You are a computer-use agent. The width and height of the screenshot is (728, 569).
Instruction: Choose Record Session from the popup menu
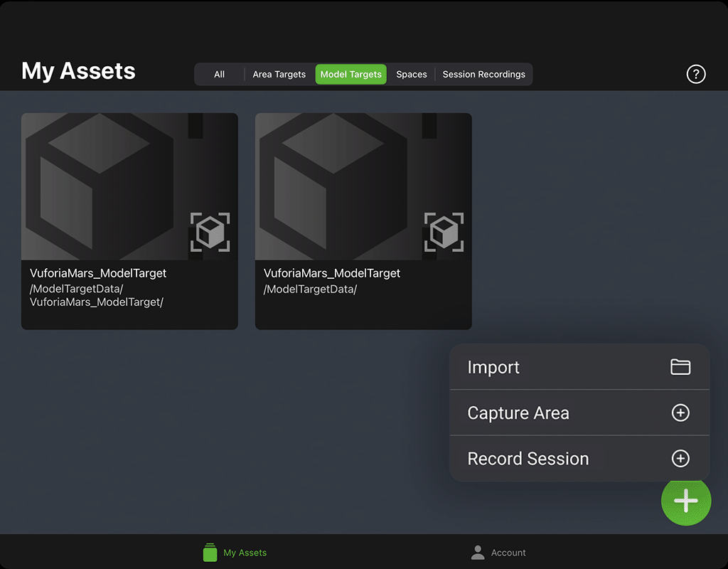point(579,459)
